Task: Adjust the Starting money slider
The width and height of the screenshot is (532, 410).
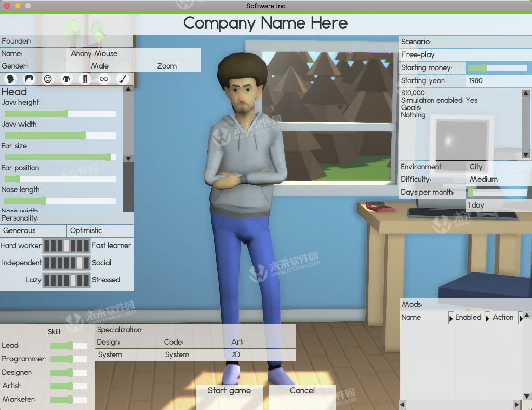Action: click(x=497, y=68)
